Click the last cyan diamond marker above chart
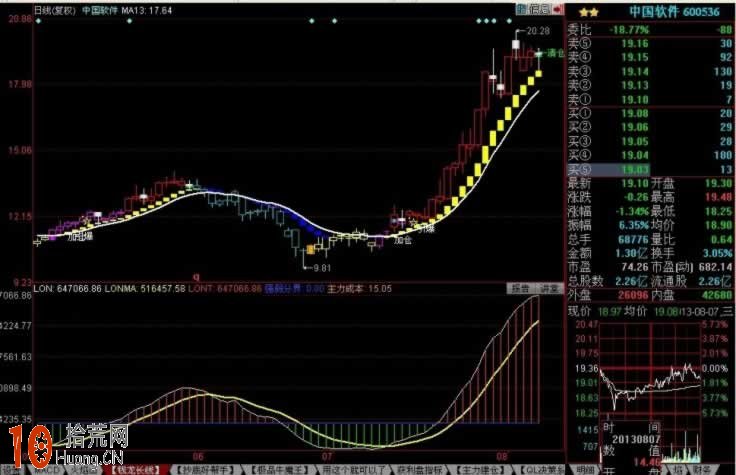736x475 pixels. point(509,21)
